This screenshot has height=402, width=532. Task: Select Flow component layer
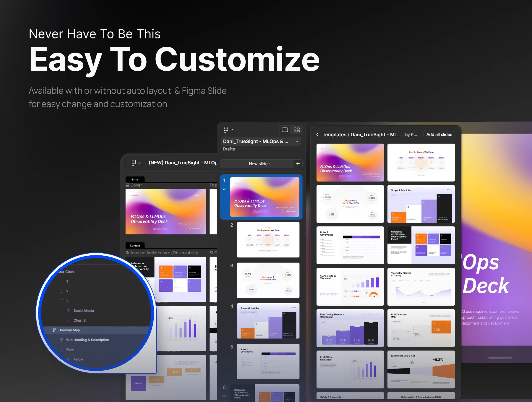point(70,350)
